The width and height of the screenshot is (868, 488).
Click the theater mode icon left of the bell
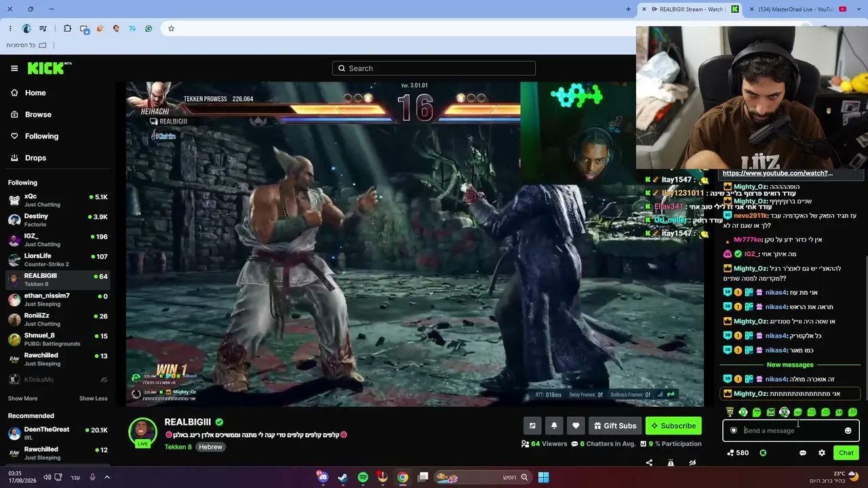(x=532, y=426)
